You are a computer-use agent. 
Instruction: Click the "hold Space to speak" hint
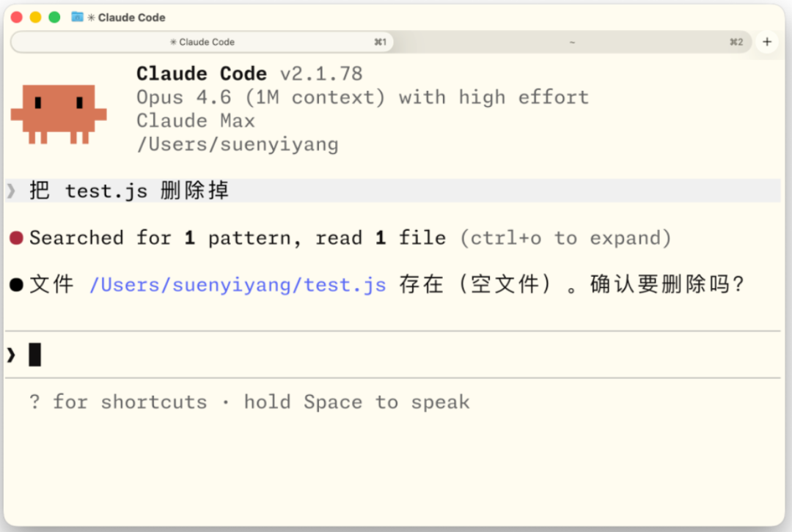tap(356, 402)
